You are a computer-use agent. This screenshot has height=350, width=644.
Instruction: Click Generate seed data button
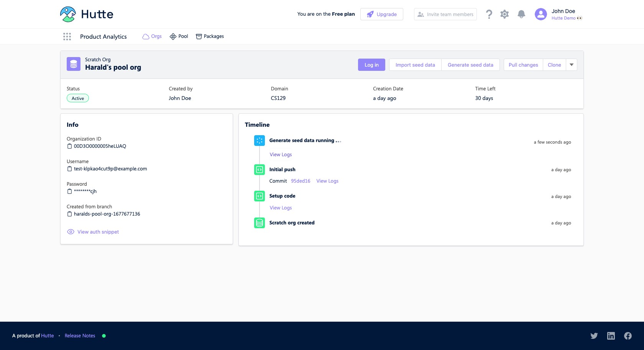point(470,65)
